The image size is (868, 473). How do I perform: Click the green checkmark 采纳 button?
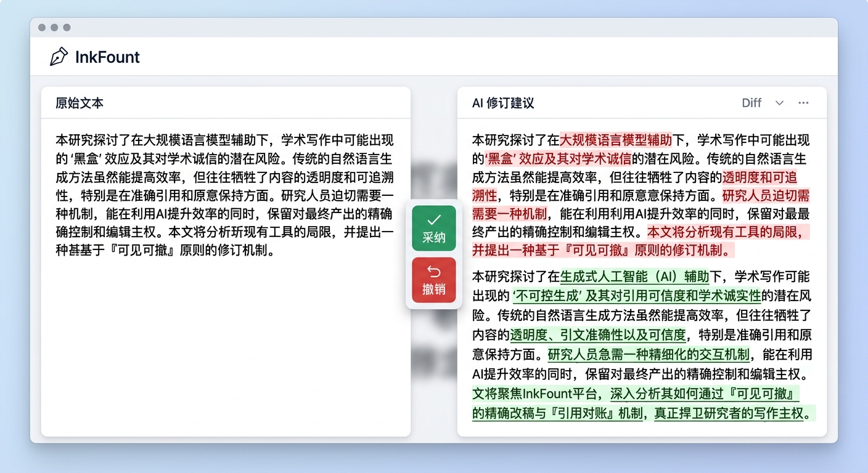434,228
